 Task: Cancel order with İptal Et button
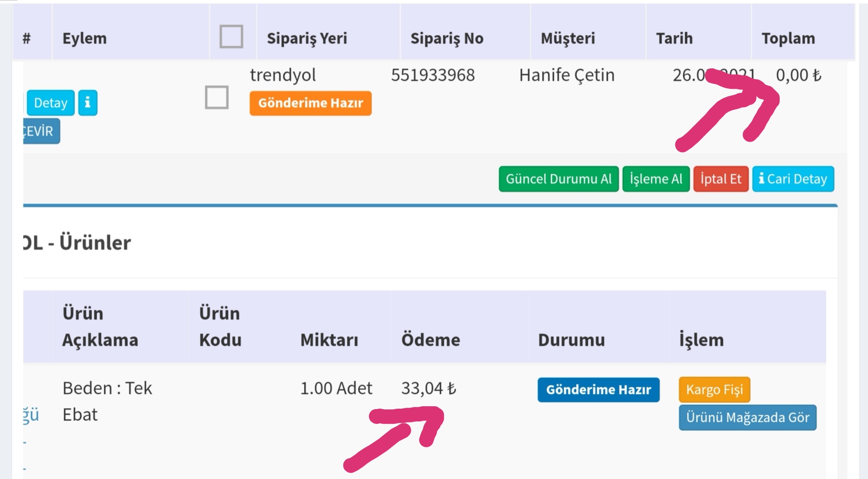coord(720,179)
